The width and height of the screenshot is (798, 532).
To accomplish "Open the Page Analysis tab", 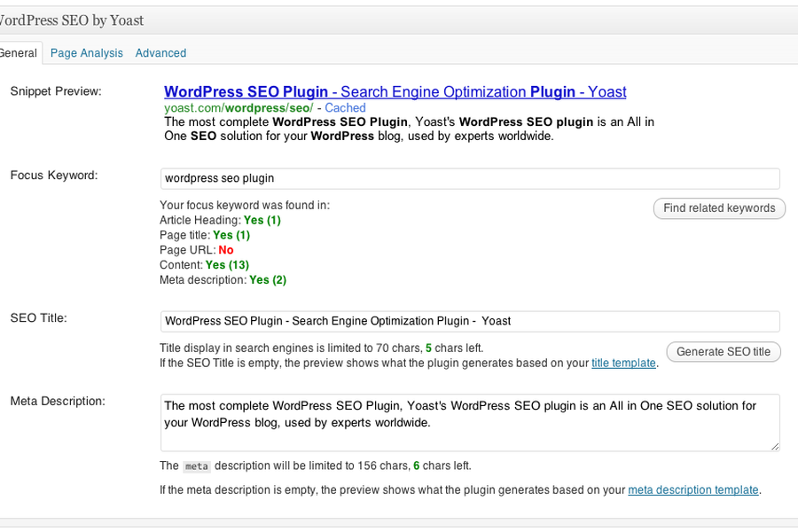I will [x=86, y=53].
